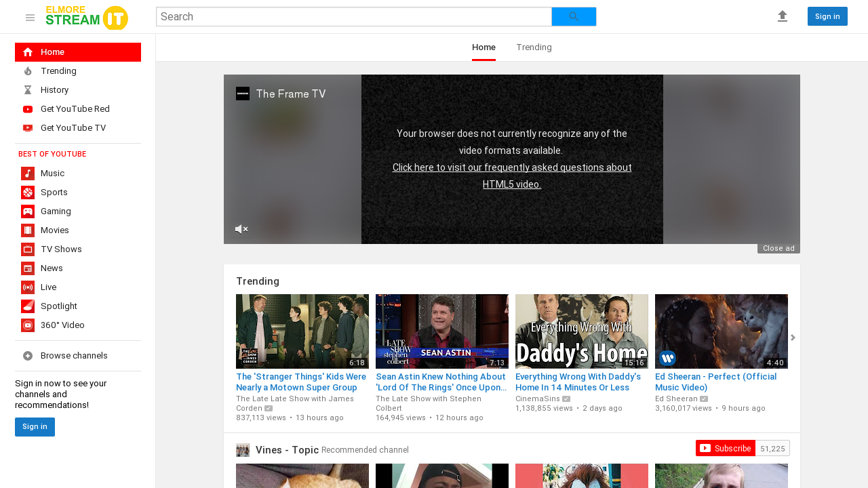Click the upload arrow icon
Screen dimensions: 868x488
(x=783, y=16)
